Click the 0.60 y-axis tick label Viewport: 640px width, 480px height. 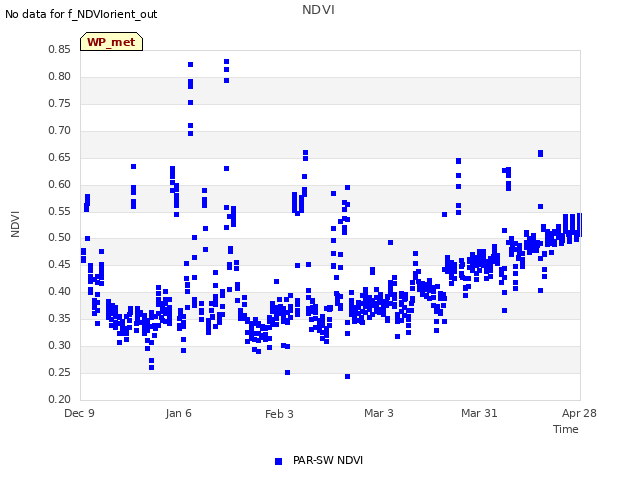click(59, 184)
